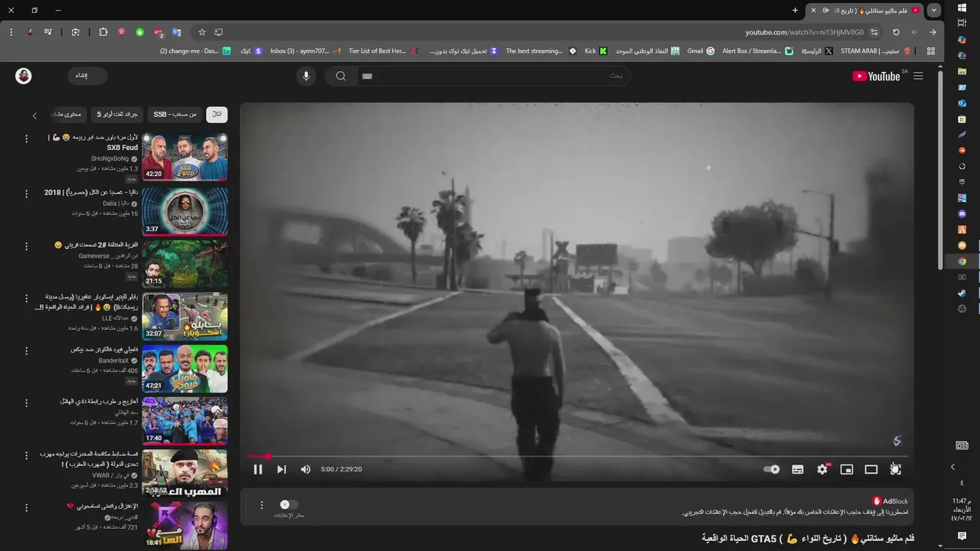Open the Inbox (3) bookmark
This screenshot has width=980, height=551.
click(305, 51)
